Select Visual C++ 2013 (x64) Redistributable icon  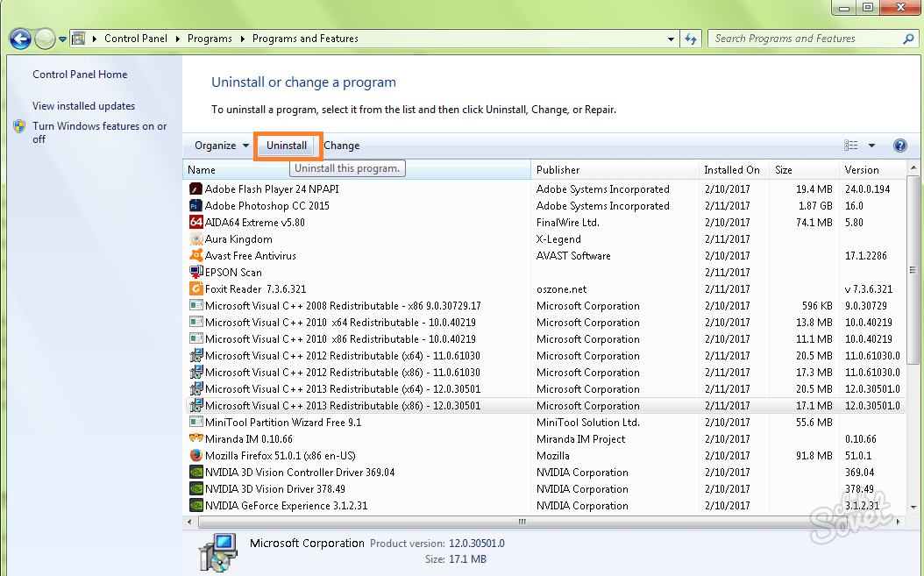point(195,388)
